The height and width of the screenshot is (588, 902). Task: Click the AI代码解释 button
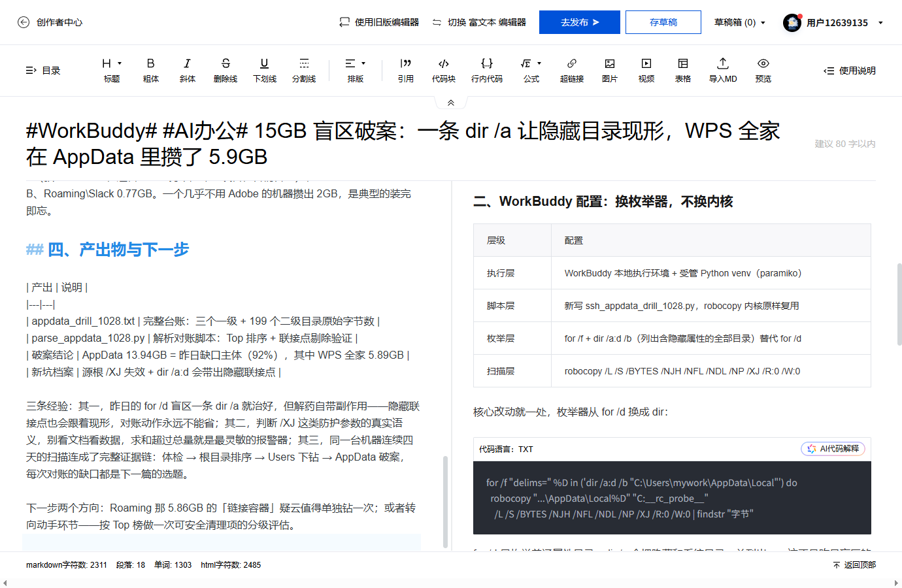coord(833,449)
